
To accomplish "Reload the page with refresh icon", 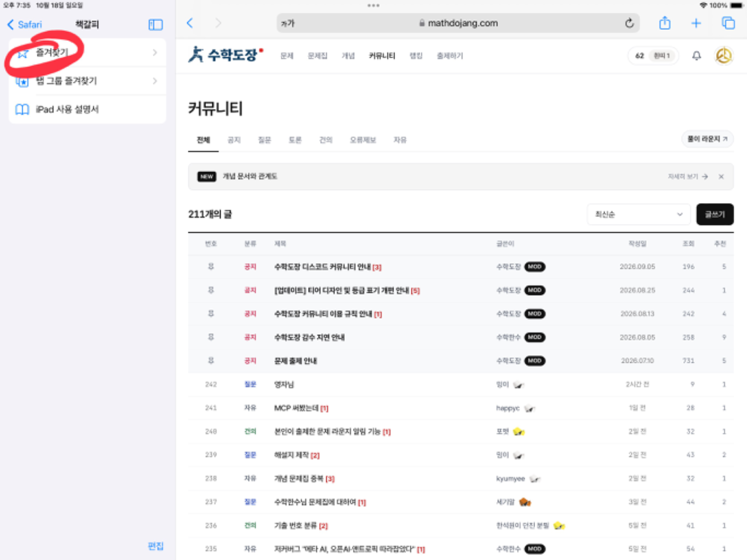I will (x=629, y=23).
